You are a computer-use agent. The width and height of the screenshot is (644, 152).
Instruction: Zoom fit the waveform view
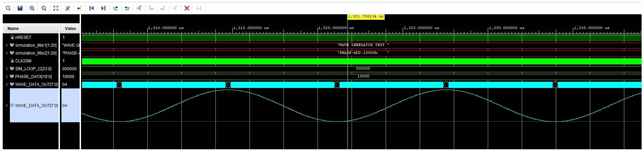coord(56,8)
